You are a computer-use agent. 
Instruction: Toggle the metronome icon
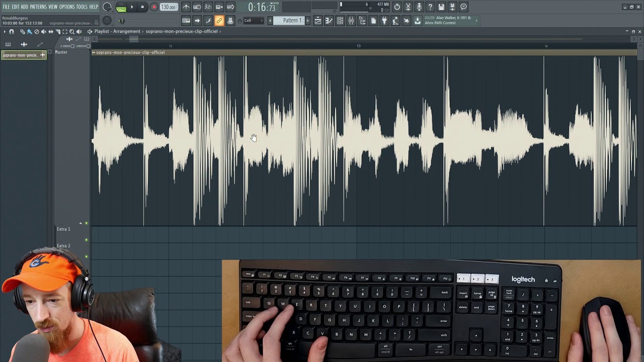coord(186,7)
